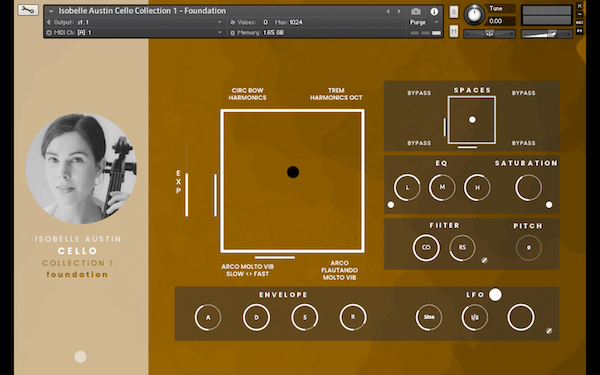Click the Sine LFO waveform knob
Screen dimensions: 600x375
pyautogui.click(x=429, y=317)
